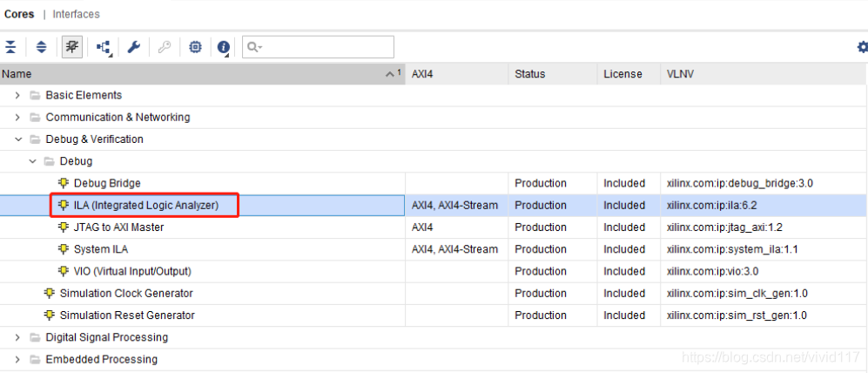Sort by the License column header
This screenshot has height=373, width=868.
pyautogui.click(x=629, y=74)
